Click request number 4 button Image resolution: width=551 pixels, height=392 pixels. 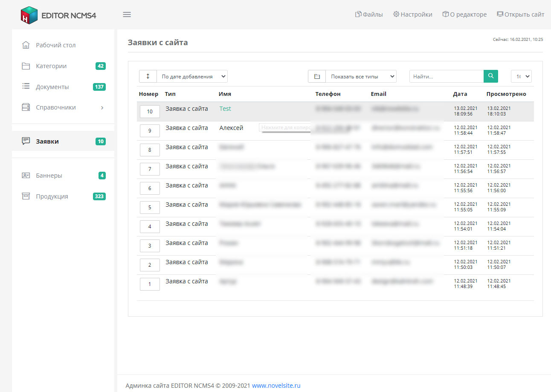coord(150,227)
